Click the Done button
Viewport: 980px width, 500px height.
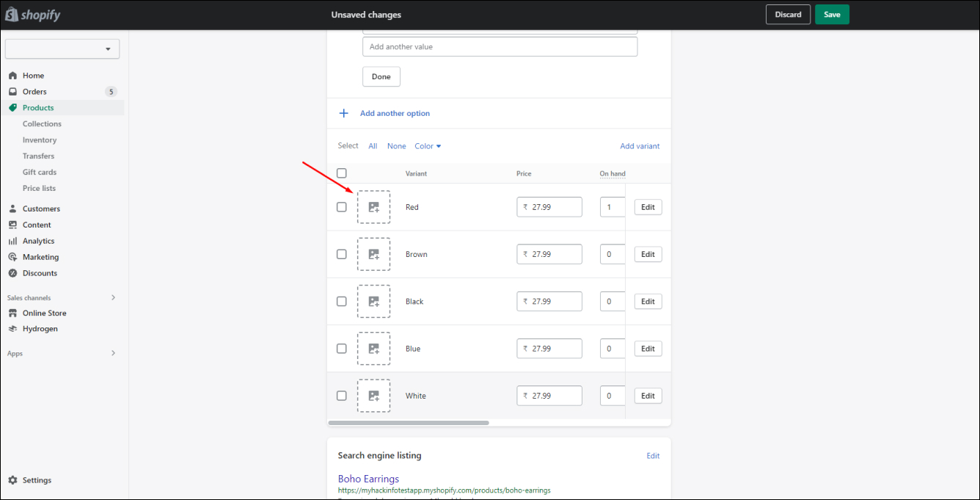click(x=381, y=76)
